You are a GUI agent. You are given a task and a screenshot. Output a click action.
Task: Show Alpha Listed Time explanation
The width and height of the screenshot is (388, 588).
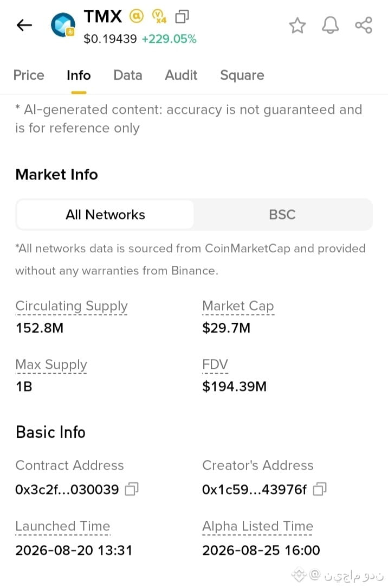coord(257,526)
